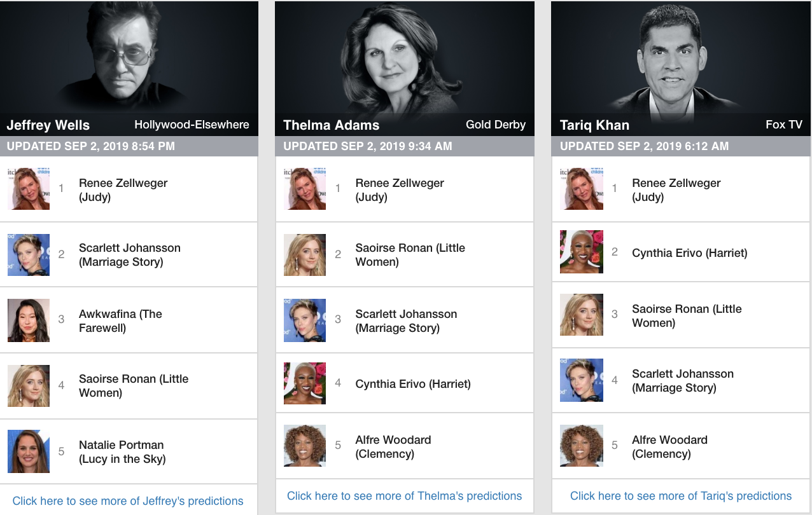Click 'see more of Jeffrey's predictions' link
Image resolution: width=812 pixels, height=515 pixels.
[128, 501]
